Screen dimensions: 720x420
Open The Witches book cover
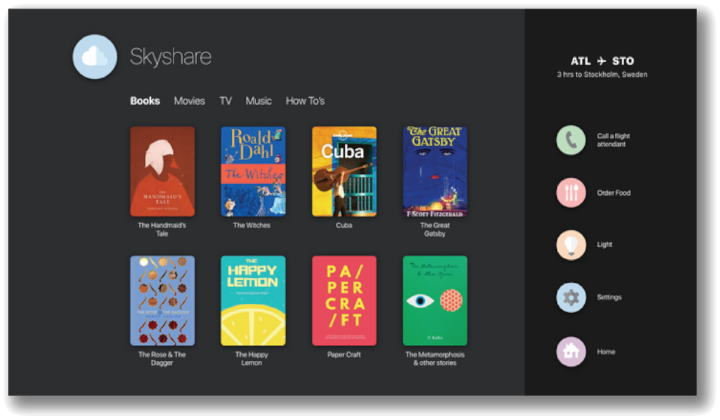pos(253,172)
